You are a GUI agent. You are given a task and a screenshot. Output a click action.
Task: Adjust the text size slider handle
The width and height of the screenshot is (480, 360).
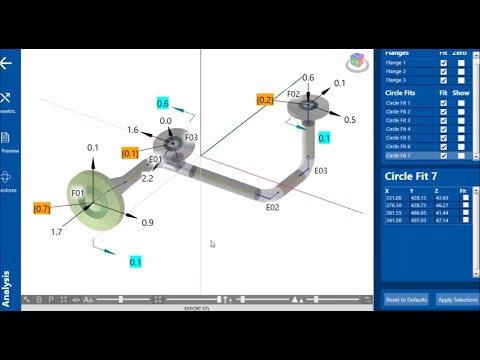pos(121,299)
